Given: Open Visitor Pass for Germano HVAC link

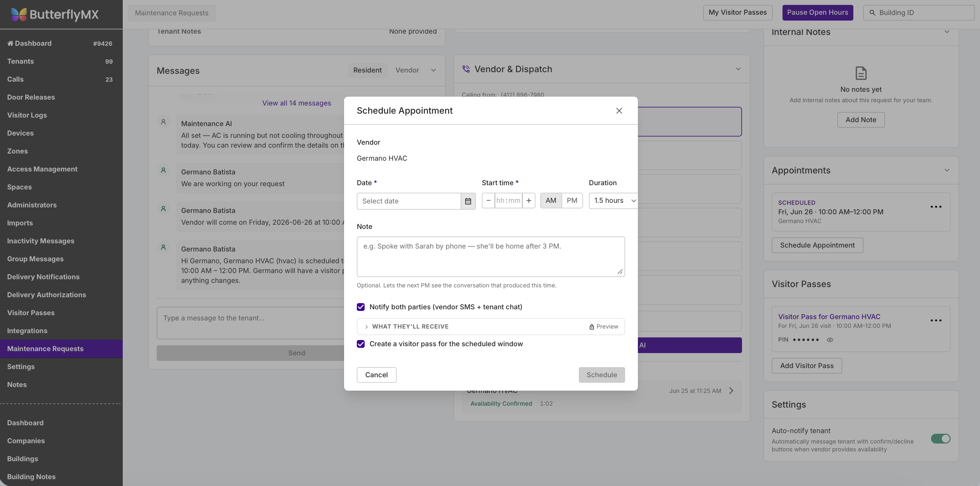Looking at the screenshot, I should (x=829, y=316).
